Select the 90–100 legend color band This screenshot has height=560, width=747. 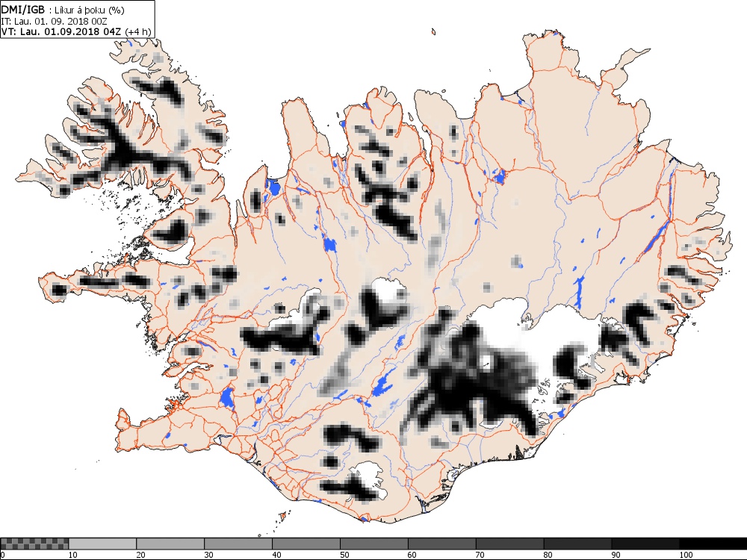pos(645,544)
